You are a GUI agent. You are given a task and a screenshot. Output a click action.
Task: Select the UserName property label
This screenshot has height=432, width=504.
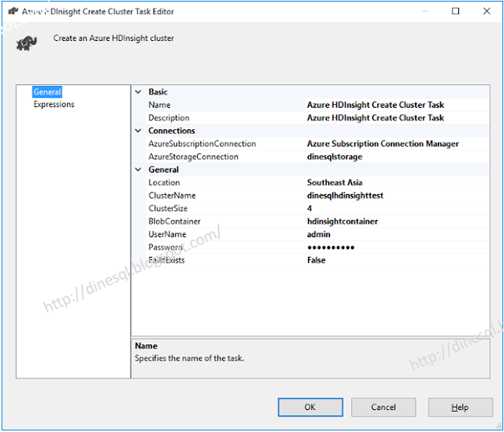(x=167, y=234)
